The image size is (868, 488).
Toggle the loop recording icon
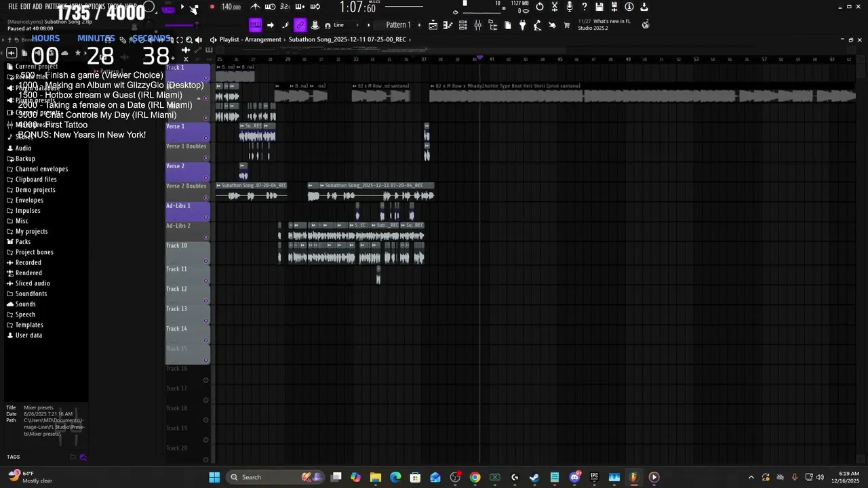tap(314, 7)
